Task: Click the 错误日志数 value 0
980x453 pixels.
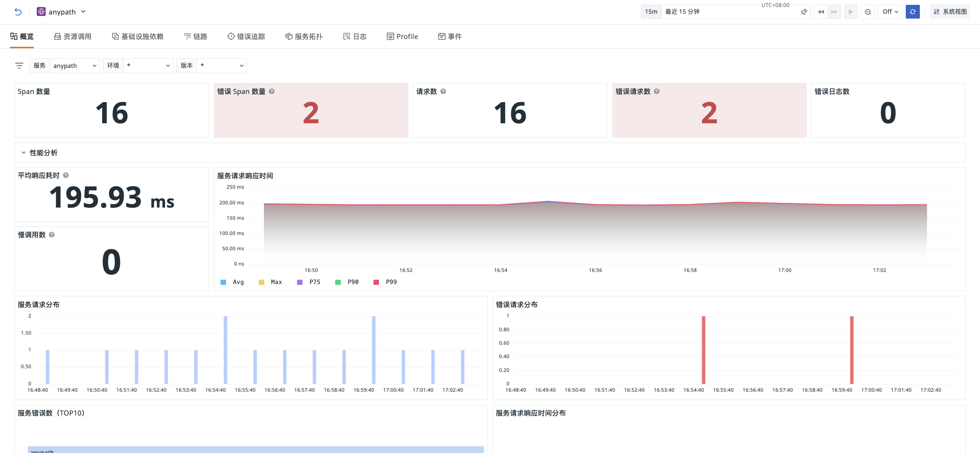Action: (888, 113)
